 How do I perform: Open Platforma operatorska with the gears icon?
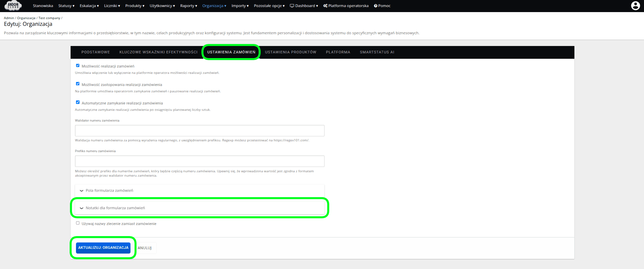pos(325,6)
